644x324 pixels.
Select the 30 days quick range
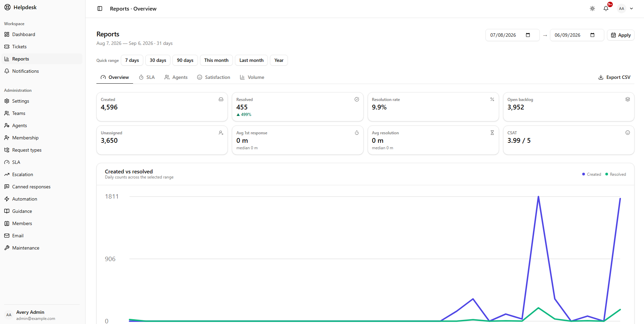(158, 60)
